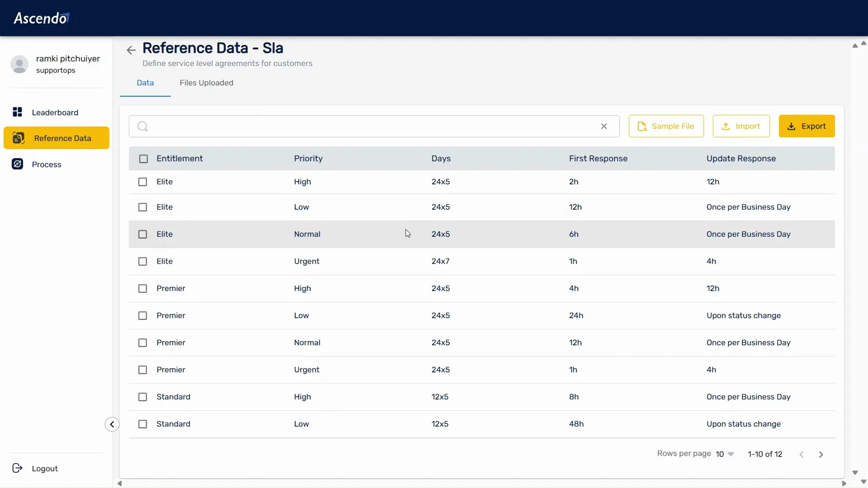Check the Standard Low row checkbox
The height and width of the screenshot is (488, 868).
[x=143, y=424]
